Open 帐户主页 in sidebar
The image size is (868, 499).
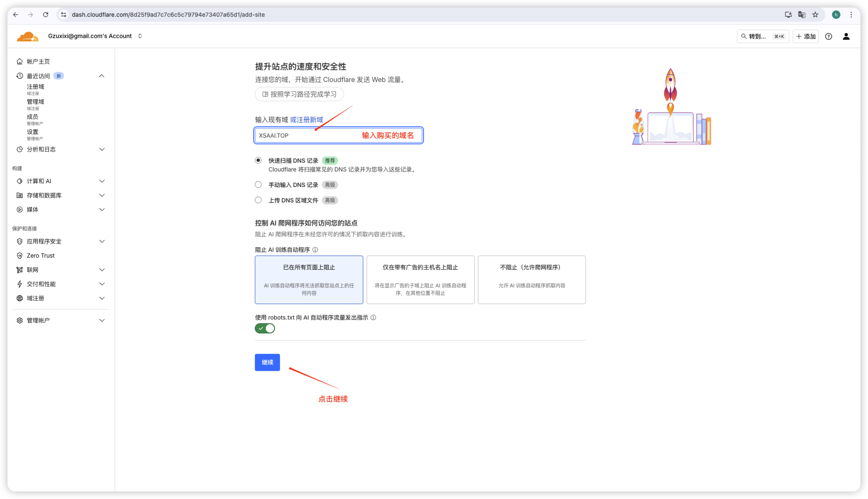pyautogui.click(x=38, y=61)
